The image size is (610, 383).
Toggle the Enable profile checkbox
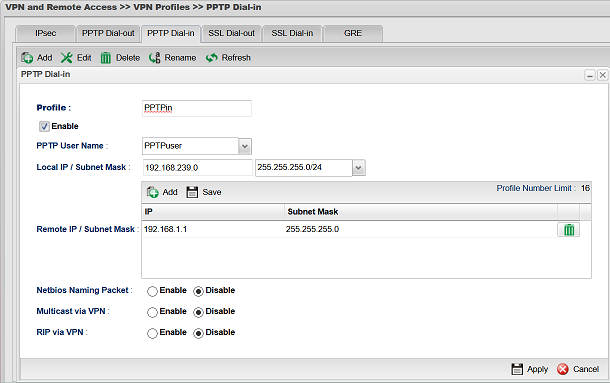[x=44, y=126]
